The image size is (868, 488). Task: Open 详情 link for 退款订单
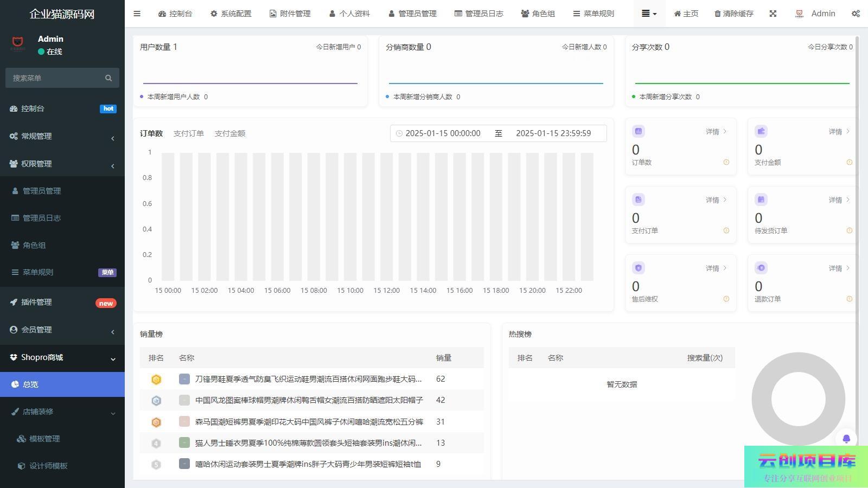(838, 268)
